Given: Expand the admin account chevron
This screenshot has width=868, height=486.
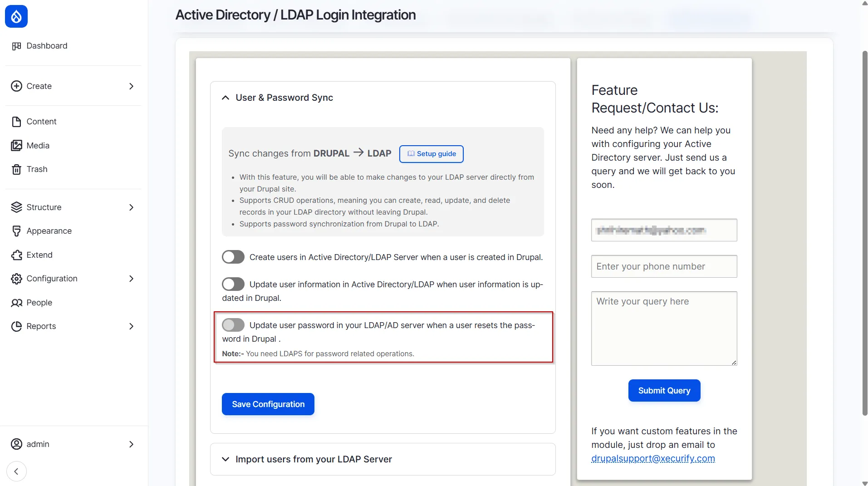Looking at the screenshot, I should point(131,444).
